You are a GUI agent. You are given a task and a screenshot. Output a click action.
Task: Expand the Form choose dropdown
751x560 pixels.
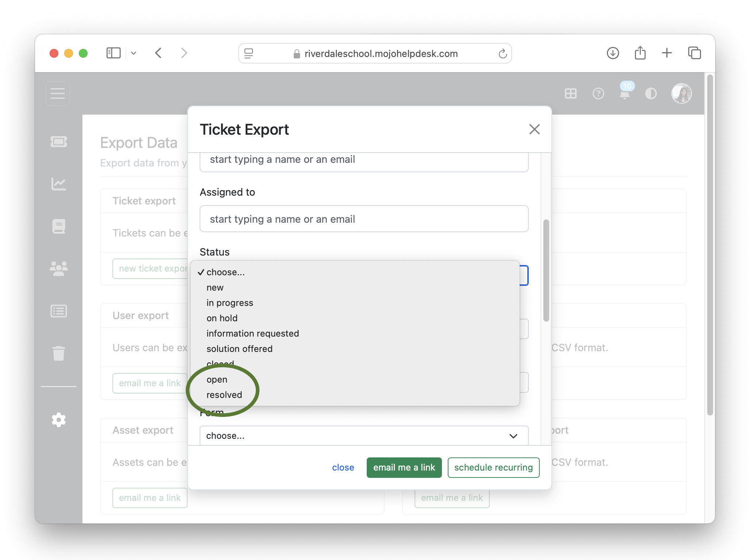[x=363, y=436]
